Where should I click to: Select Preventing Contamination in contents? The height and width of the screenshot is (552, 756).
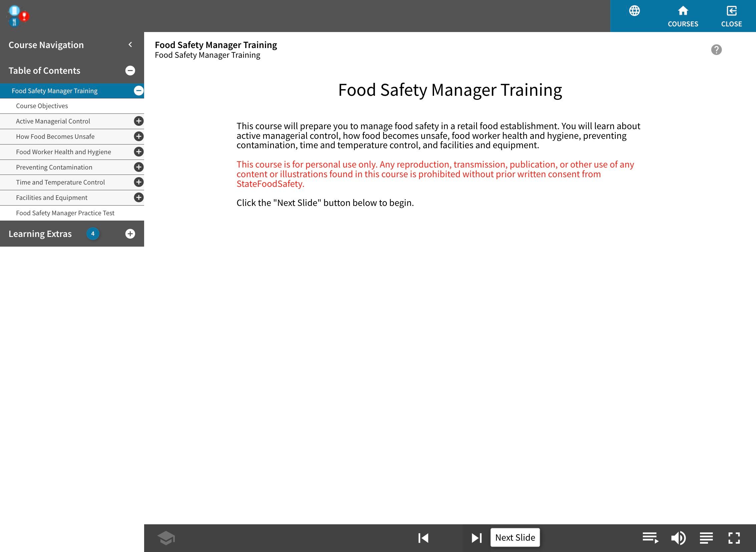click(x=54, y=168)
